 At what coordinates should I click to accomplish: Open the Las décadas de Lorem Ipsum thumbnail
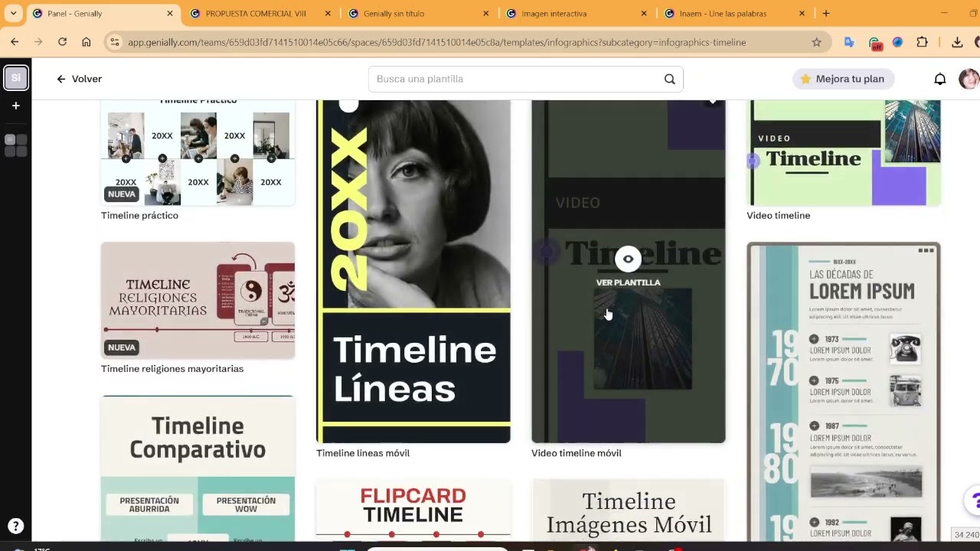coord(844,392)
